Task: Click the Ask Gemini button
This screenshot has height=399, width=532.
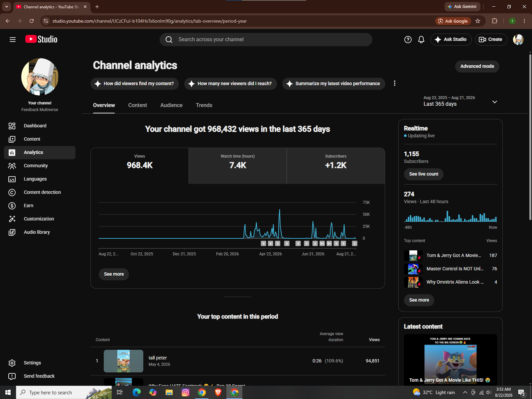Action: [462, 7]
